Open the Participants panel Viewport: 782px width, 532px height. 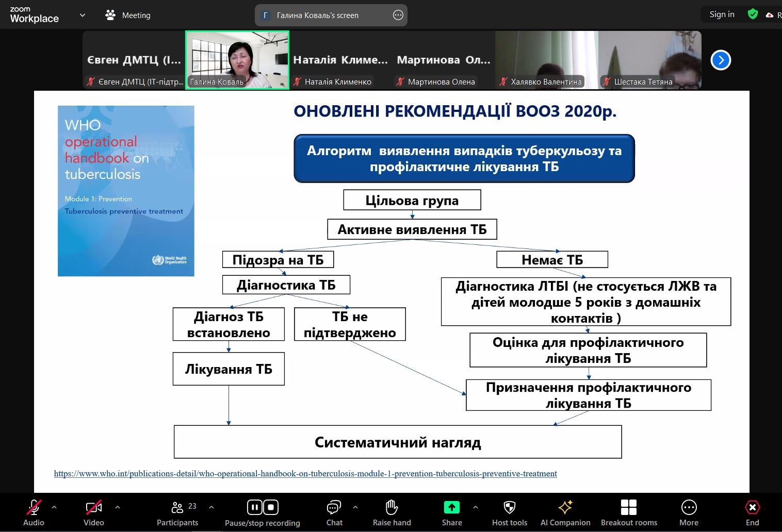(x=177, y=512)
